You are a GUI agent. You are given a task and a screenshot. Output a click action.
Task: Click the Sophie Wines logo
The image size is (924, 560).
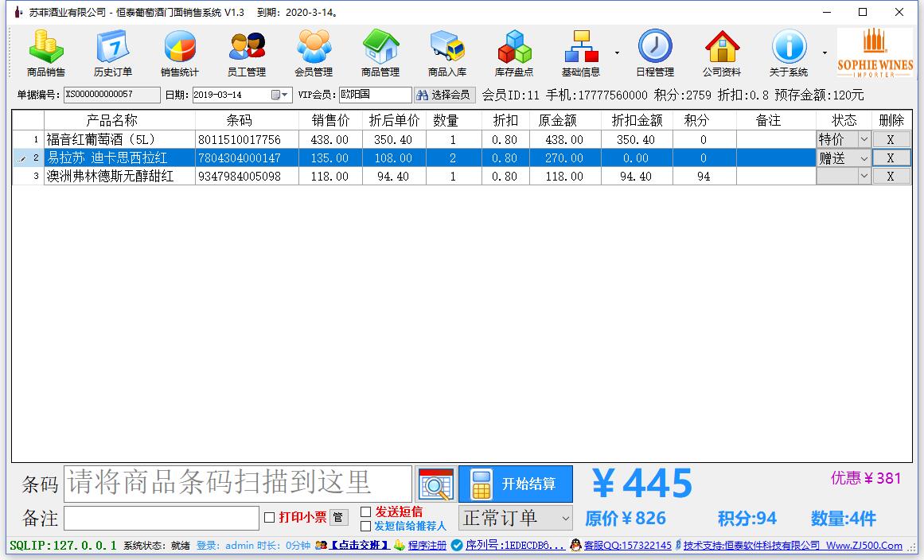point(875,53)
